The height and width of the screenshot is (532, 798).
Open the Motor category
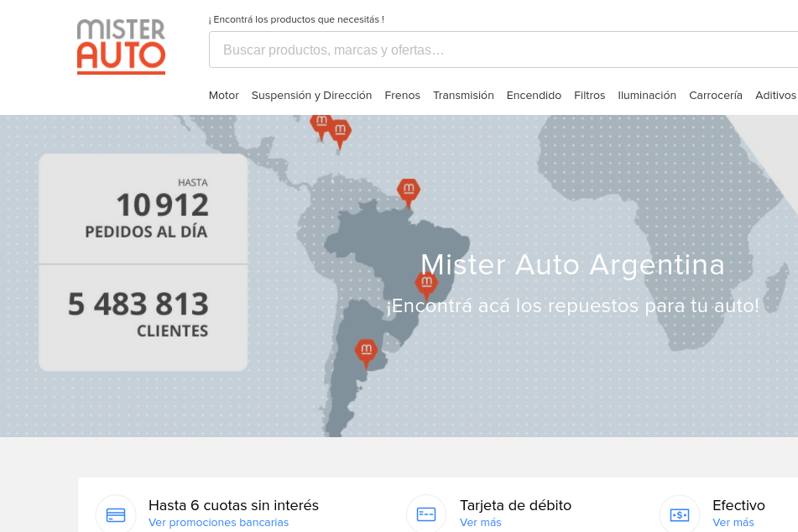[x=223, y=96]
